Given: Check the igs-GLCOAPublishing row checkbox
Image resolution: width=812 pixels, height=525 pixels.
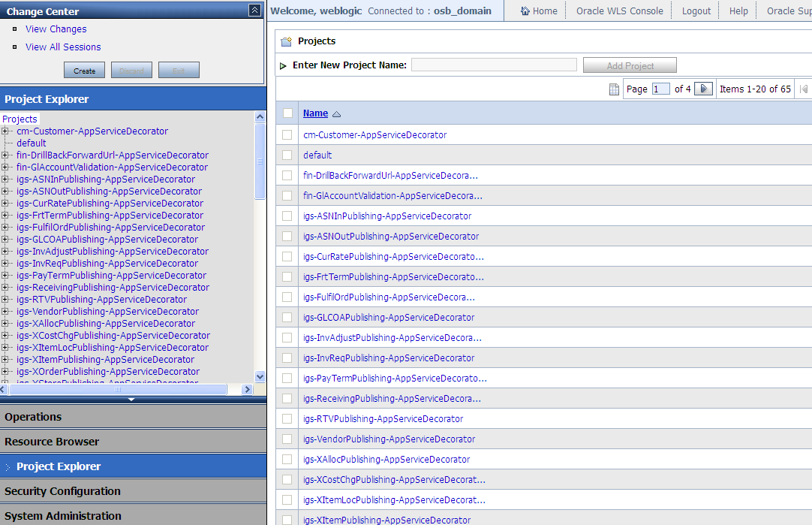Looking at the screenshot, I should click(287, 317).
